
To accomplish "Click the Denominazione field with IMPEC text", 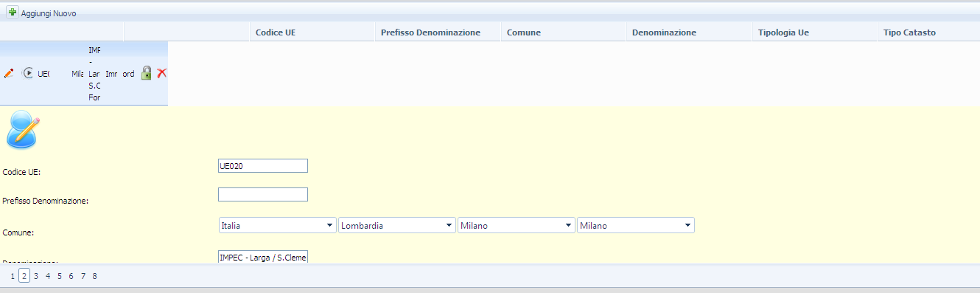I will (263, 257).
